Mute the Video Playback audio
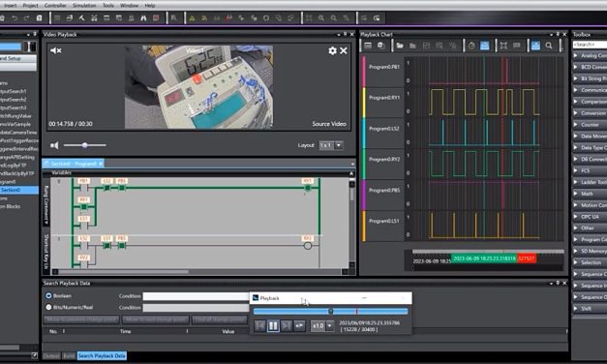Image resolution: width=607 pixels, height=364 pixels. [x=56, y=50]
